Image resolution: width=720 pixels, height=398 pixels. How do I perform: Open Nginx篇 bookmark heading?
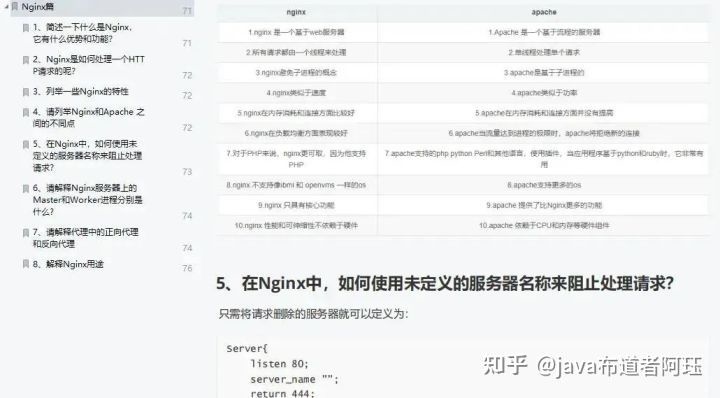[x=38, y=7]
